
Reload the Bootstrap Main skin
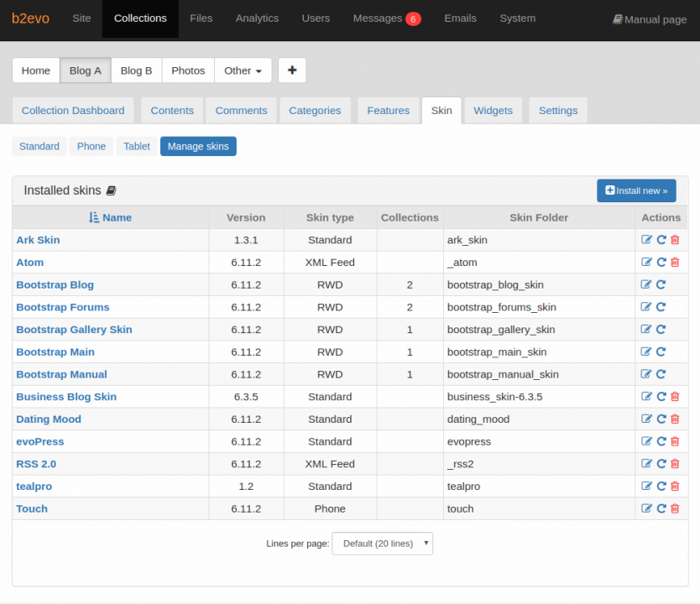tap(661, 351)
